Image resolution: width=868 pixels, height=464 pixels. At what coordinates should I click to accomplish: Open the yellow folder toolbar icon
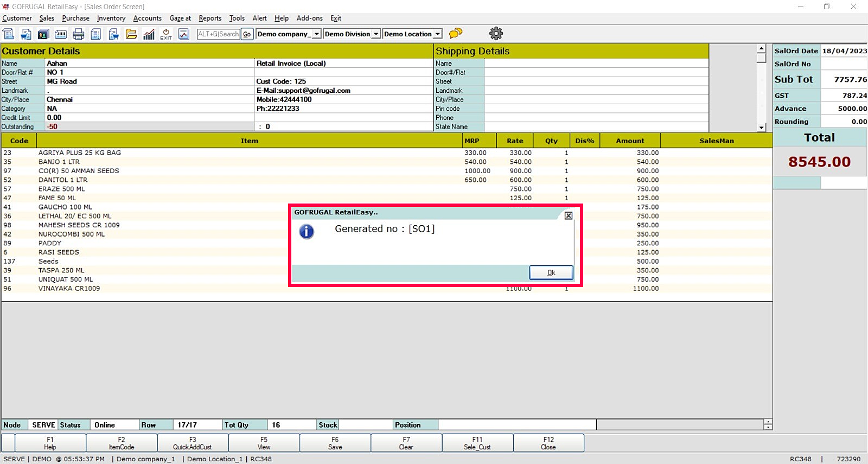pos(131,34)
